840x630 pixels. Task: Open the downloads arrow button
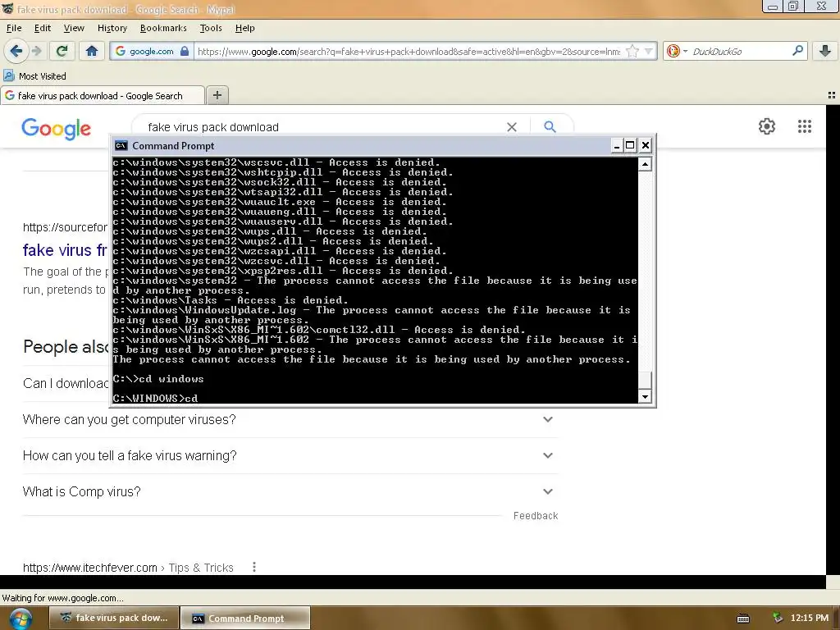pyautogui.click(x=825, y=51)
